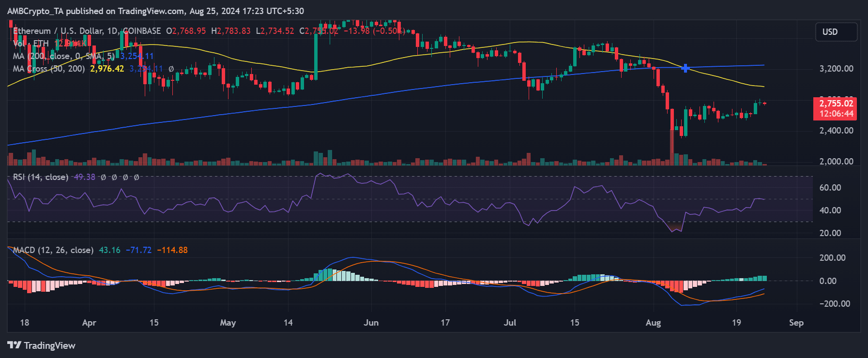Click the change value −13.98 (−0.50%)
The image size is (868, 358).
(374, 31)
